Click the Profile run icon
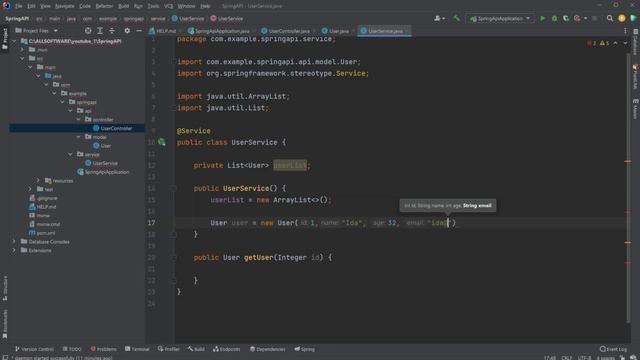 tap(577, 18)
